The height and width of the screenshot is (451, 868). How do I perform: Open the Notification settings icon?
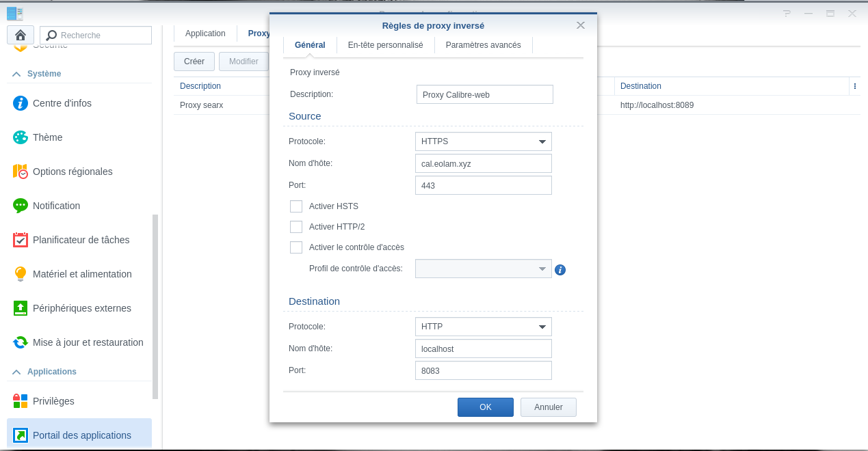21,206
